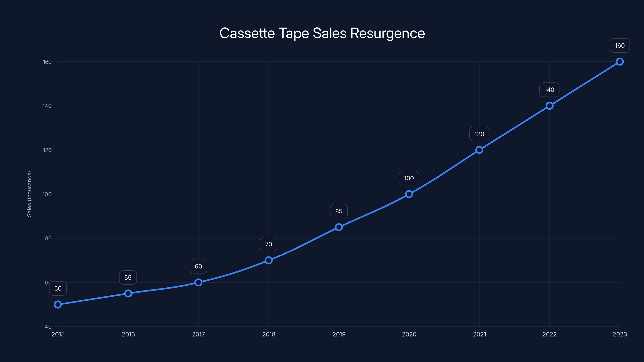Click the 2017 x-axis tick label

[x=198, y=334]
